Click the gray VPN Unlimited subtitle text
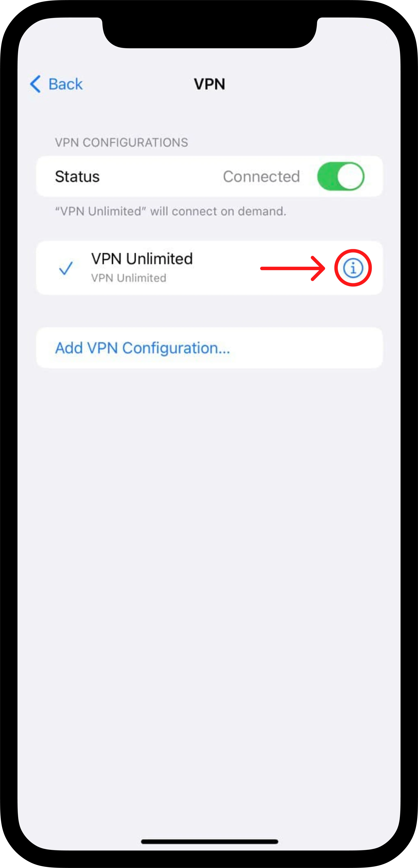The height and width of the screenshot is (868, 418). click(x=129, y=278)
